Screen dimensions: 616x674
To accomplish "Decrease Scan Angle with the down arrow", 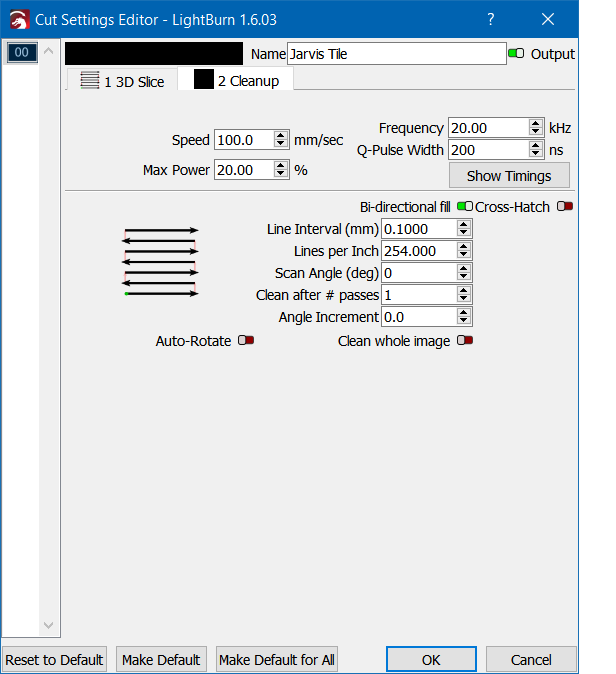I will (463, 277).
